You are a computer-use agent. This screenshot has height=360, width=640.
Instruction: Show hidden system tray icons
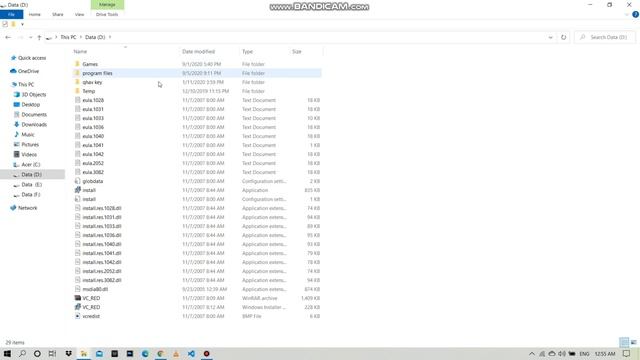(x=531, y=353)
